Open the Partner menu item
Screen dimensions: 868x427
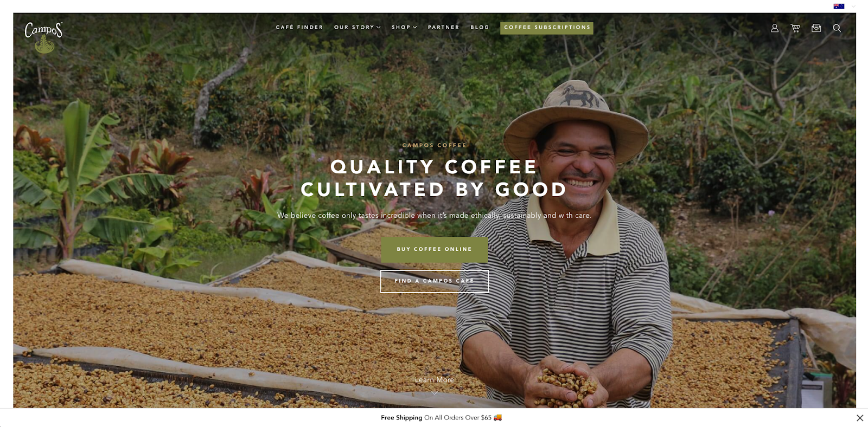pyautogui.click(x=444, y=27)
